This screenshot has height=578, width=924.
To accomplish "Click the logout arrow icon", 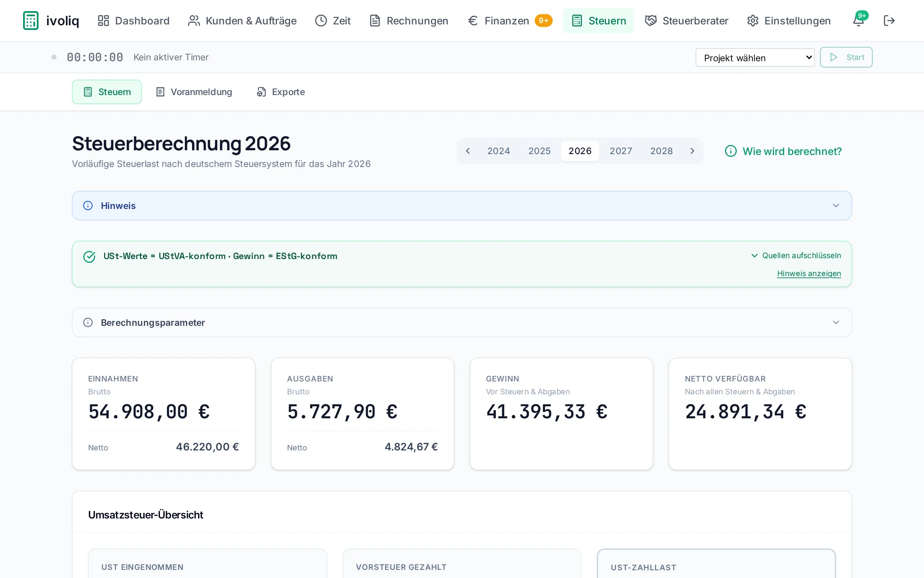I will pos(889,21).
